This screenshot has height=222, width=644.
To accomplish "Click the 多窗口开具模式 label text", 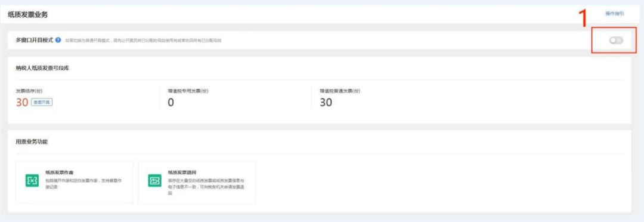I will coord(35,41).
